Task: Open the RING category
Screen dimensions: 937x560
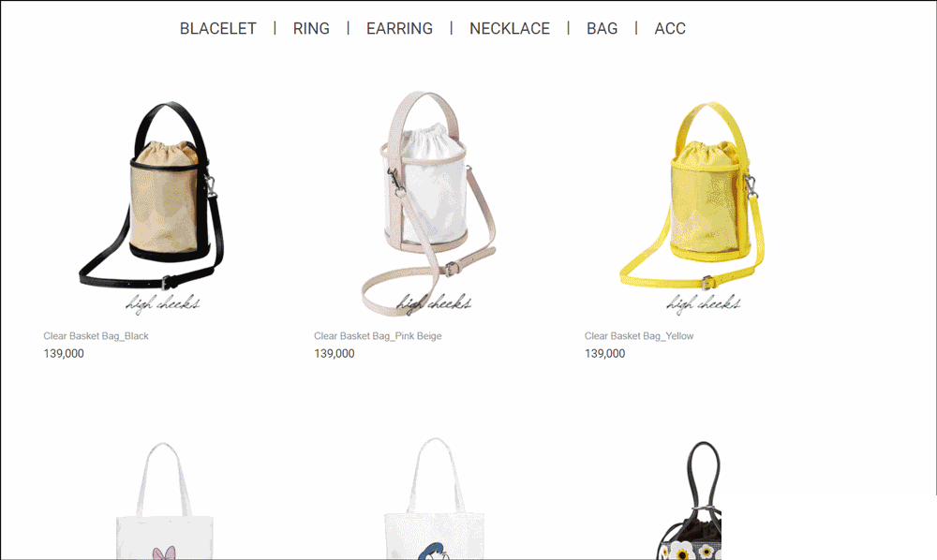Action: (311, 28)
